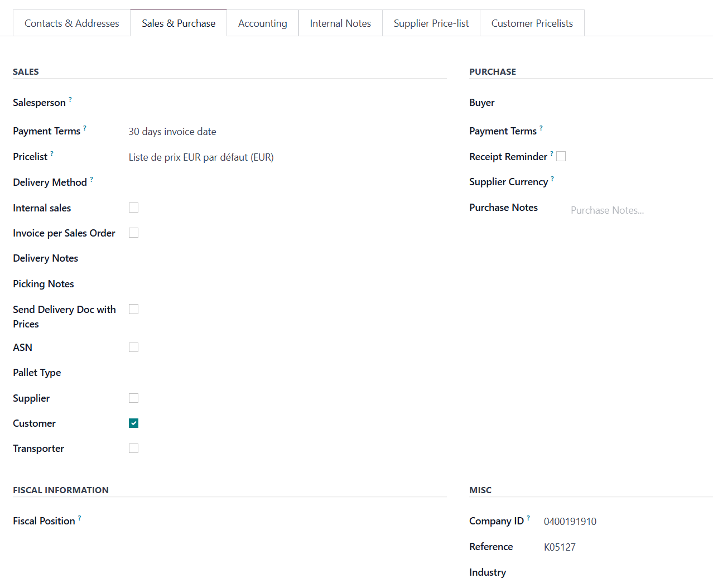Switch to the Accounting tab

pos(262,23)
